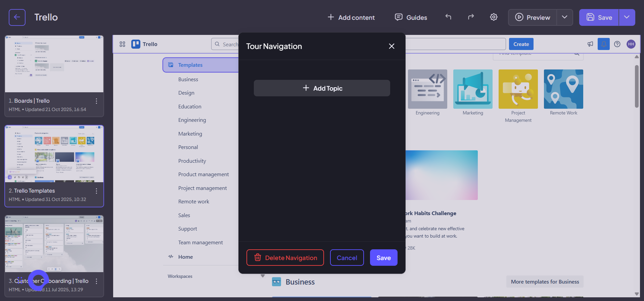
Task: Open the Marketing category tile
Action: point(473,89)
